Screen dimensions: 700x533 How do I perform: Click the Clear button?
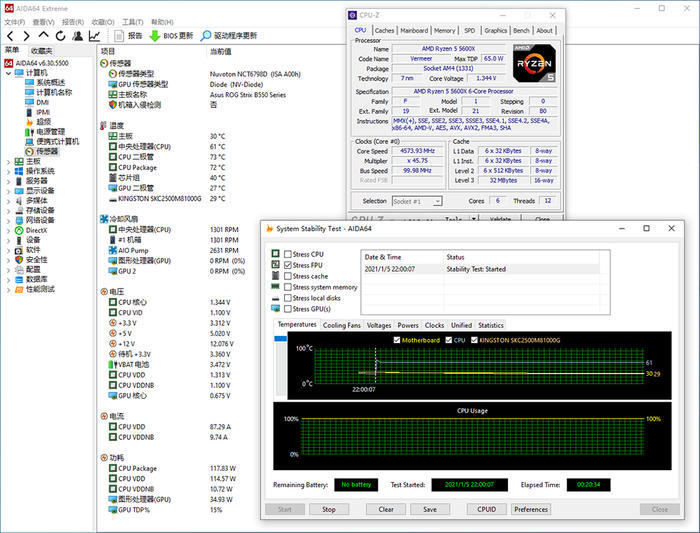(386, 509)
